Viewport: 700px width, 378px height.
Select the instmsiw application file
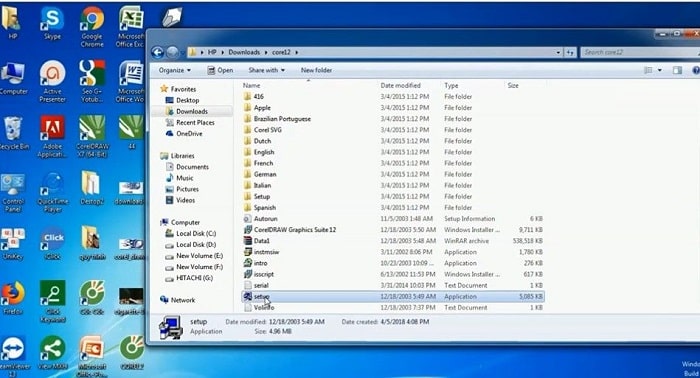(x=262, y=252)
